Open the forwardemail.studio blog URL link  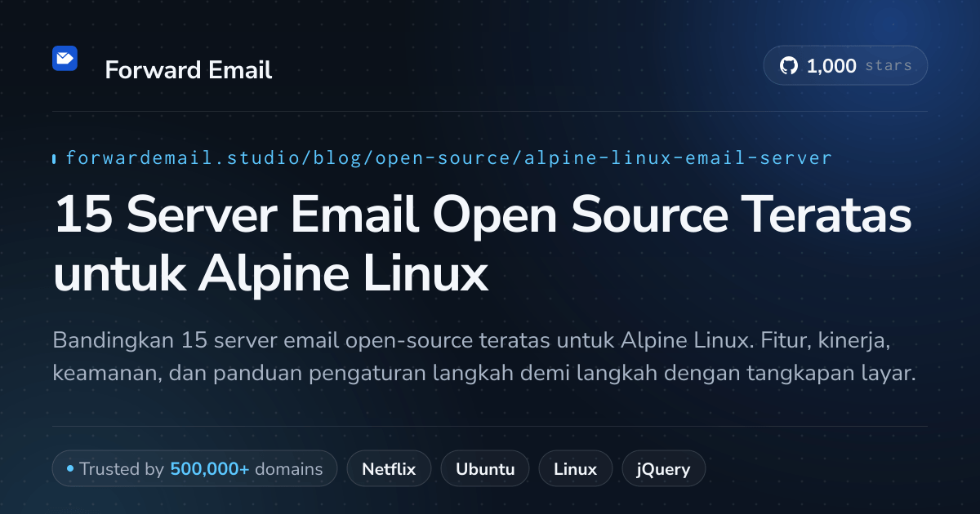click(448, 158)
